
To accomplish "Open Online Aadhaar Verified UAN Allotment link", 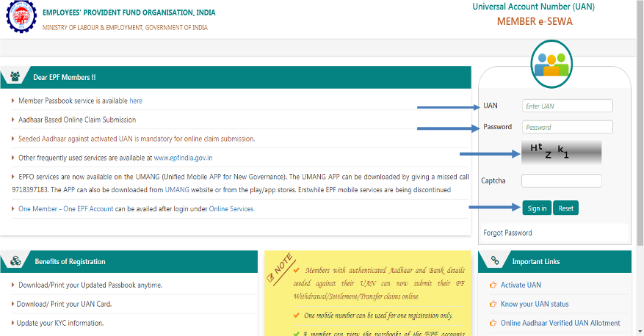I will tap(560, 323).
